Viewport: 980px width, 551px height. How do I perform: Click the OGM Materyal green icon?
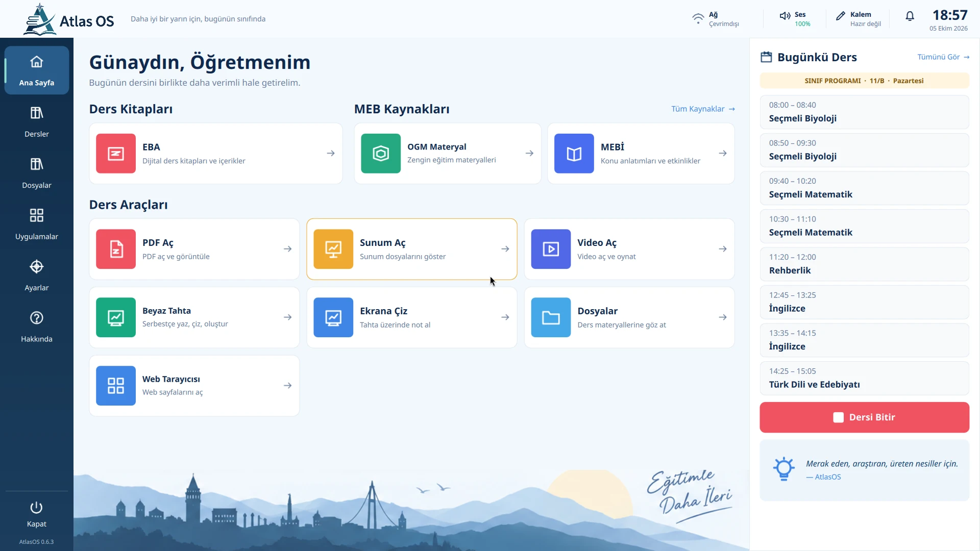[x=381, y=154]
